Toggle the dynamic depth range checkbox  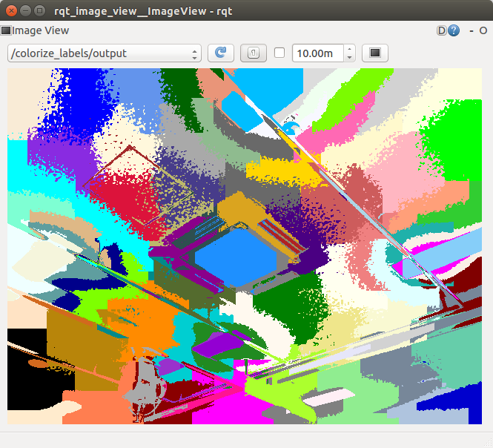tap(279, 53)
